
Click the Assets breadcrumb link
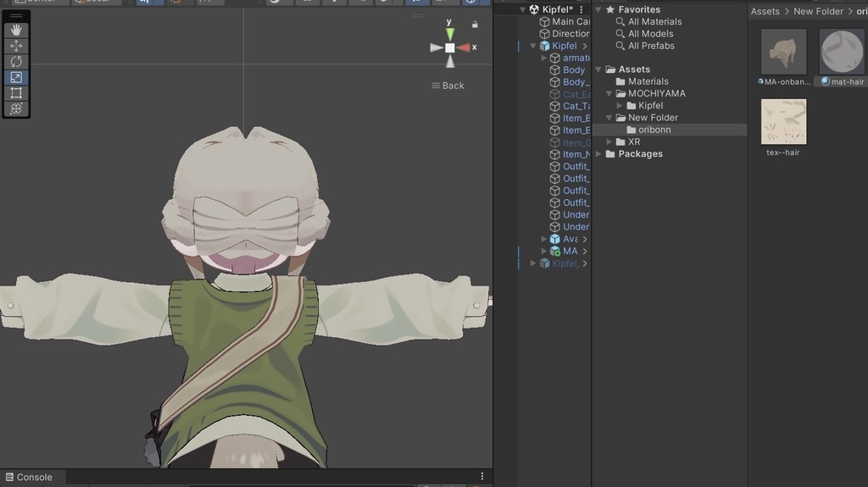point(765,11)
